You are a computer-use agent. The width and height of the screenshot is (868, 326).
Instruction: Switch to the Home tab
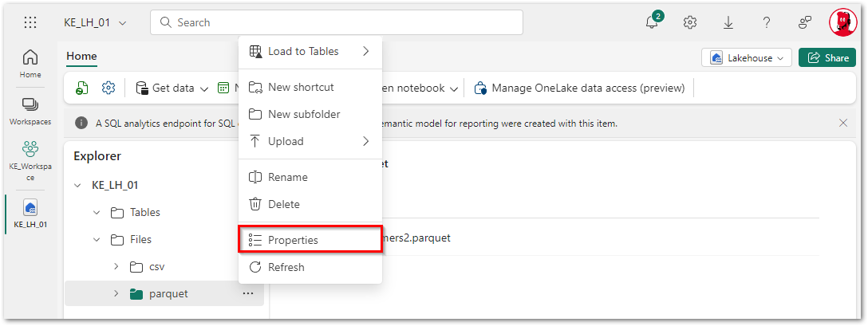81,56
